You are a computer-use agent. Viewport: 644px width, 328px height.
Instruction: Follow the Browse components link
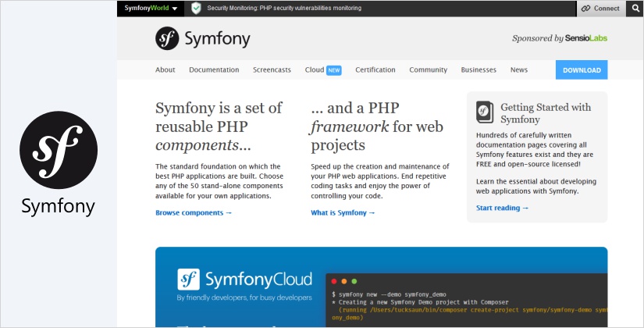tap(194, 212)
